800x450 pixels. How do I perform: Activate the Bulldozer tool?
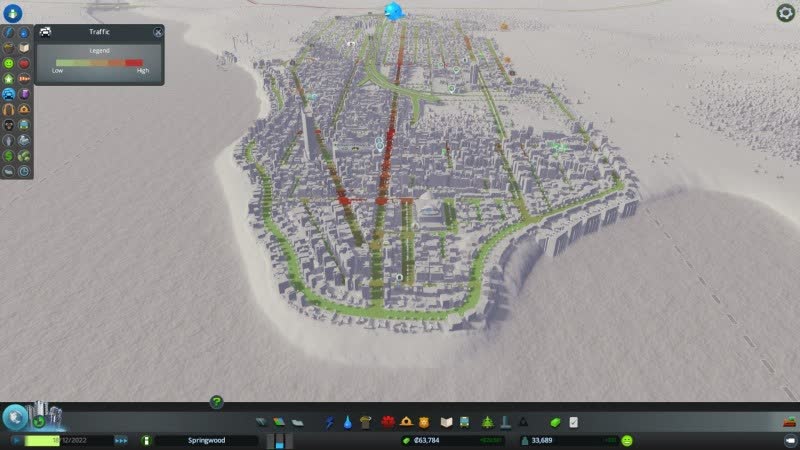click(x=789, y=422)
